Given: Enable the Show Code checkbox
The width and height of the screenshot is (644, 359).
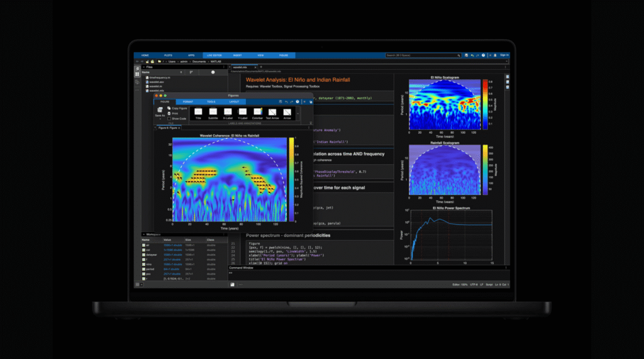Looking at the screenshot, I should coord(170,118).
